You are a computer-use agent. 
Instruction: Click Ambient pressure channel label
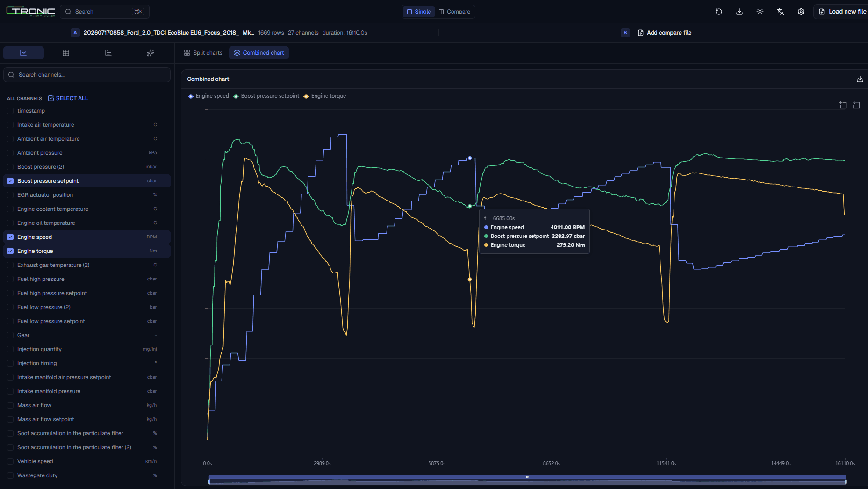[40, 153]
